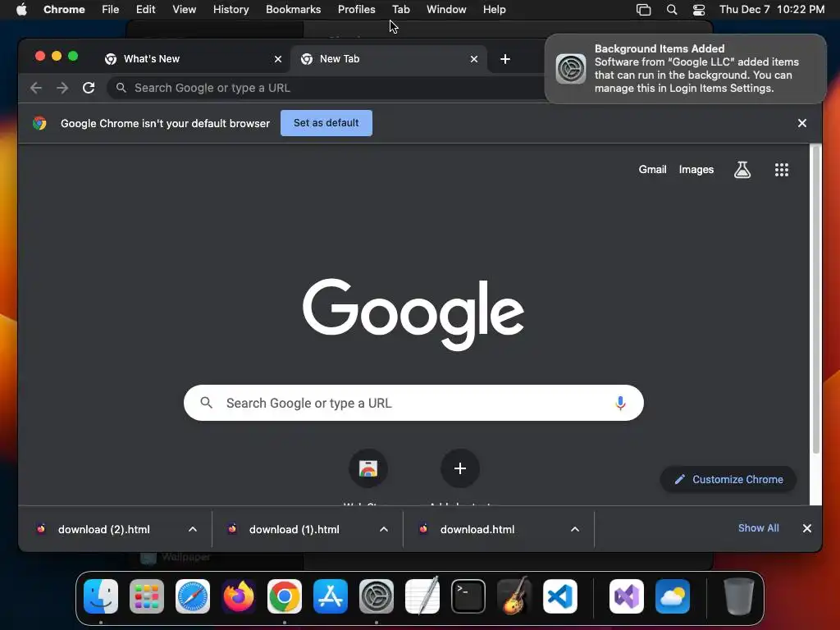
Task: Click Chrome icon in the Dock
Action: pyautogui.click(x=285, y=596)
